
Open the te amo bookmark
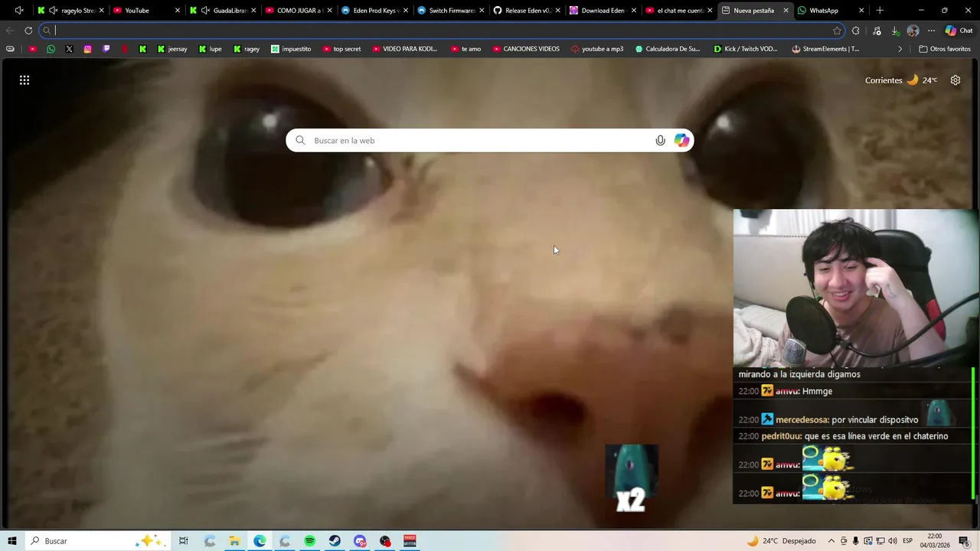point(465,49)
